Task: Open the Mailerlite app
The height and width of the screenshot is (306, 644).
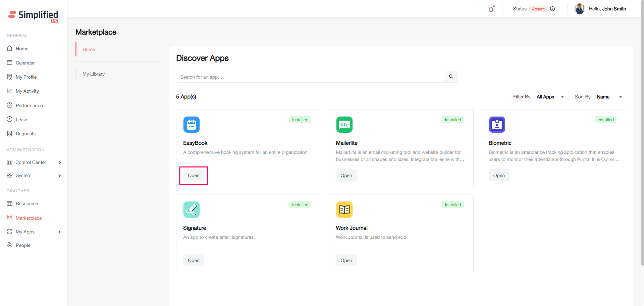Action: point(346,175)
